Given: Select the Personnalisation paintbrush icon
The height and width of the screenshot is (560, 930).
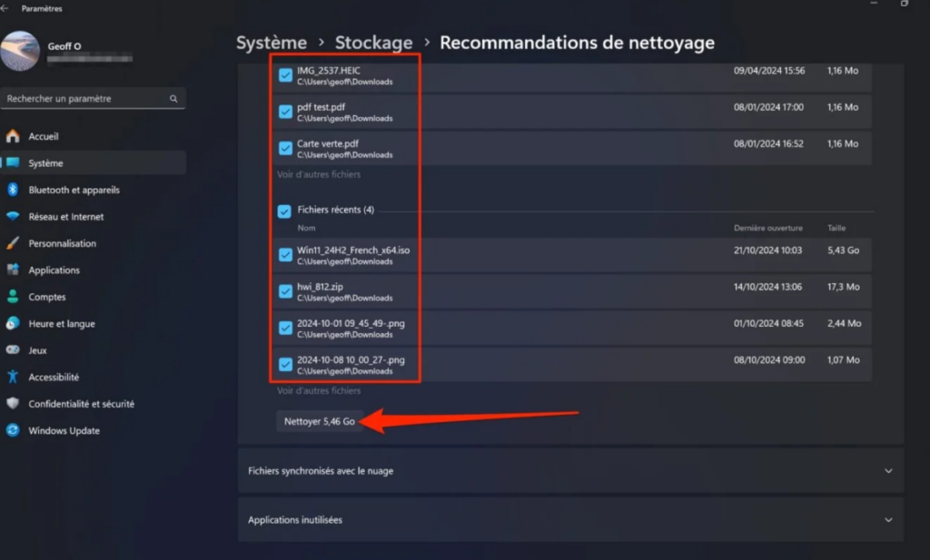Looking at the screenshot, I should pos(13,243).
